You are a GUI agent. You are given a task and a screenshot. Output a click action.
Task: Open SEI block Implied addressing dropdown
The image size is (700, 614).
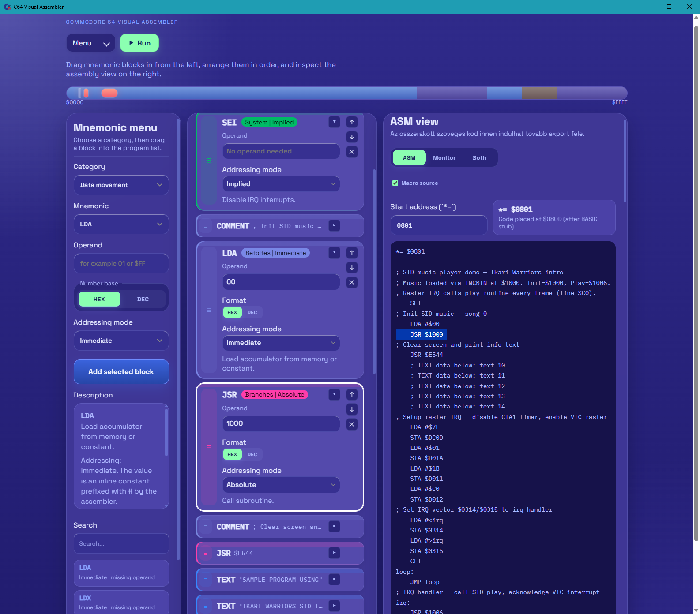281,184
